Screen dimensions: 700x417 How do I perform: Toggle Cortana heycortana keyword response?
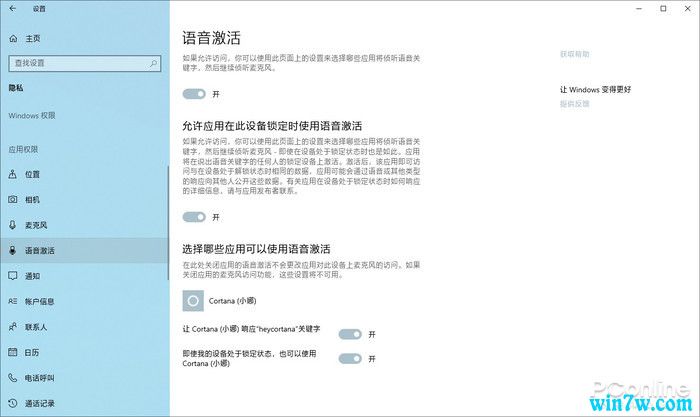350,334
